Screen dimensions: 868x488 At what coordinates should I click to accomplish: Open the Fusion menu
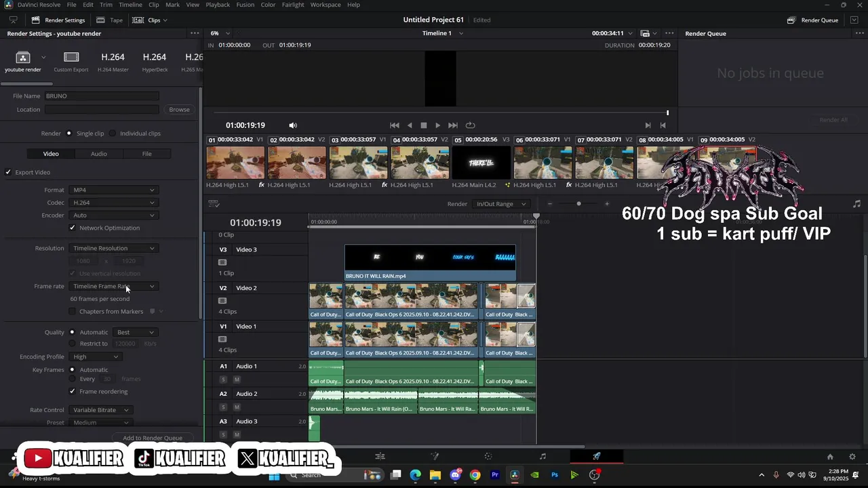tap(245, 5)
